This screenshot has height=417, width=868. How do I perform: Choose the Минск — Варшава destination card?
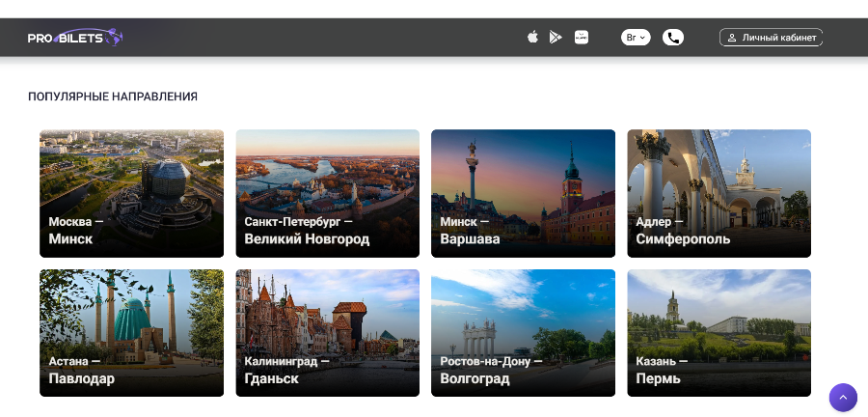(523, 193)
